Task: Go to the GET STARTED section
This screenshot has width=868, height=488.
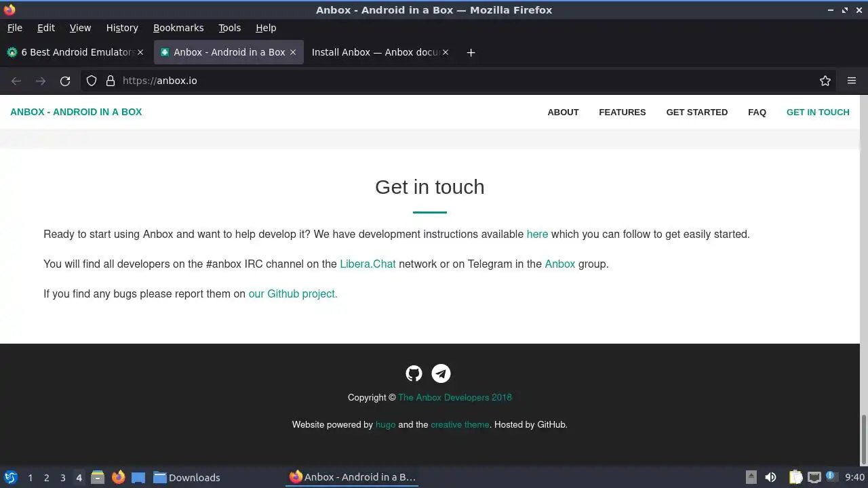Action: [696, 113]
